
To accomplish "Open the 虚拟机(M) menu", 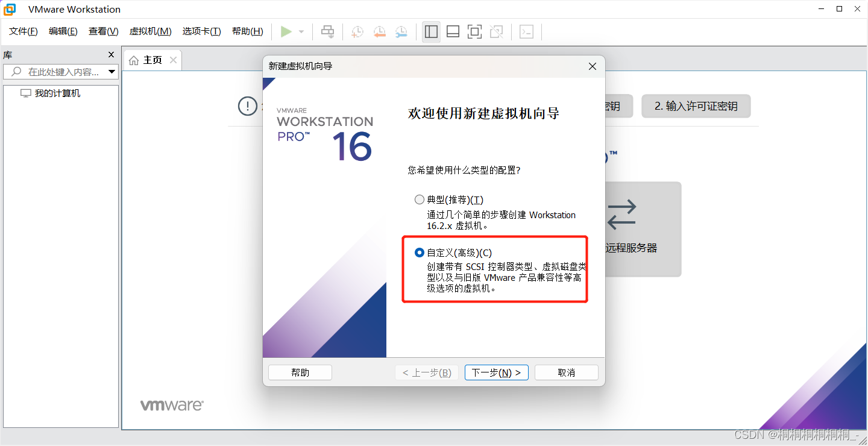I will pos(151,31).
